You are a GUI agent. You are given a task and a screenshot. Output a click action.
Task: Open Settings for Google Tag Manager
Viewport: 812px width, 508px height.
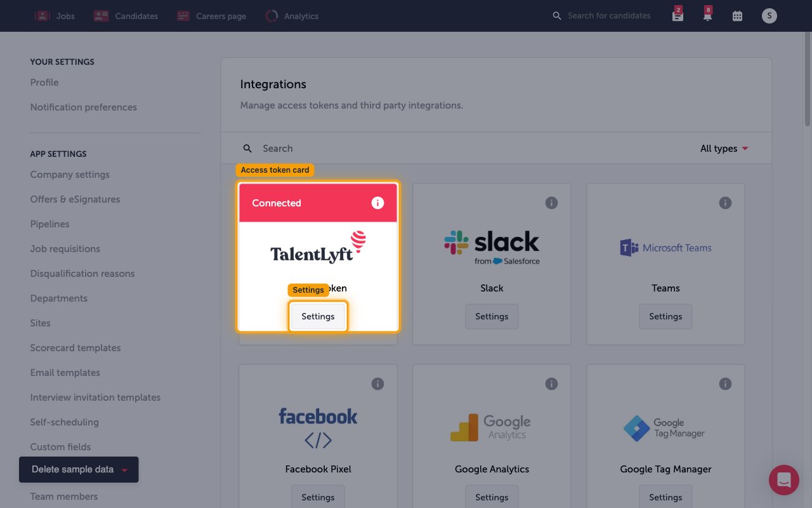(665, 497)
